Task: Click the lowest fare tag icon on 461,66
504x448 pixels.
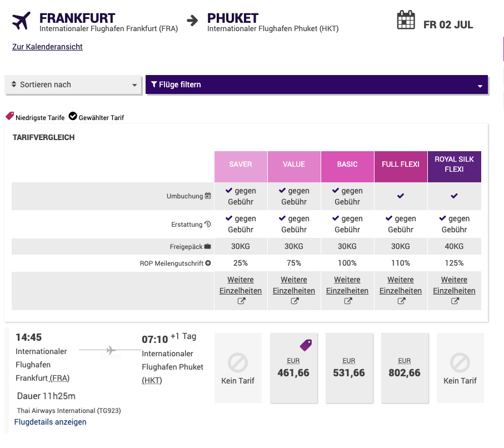Action: coord(306,345)
